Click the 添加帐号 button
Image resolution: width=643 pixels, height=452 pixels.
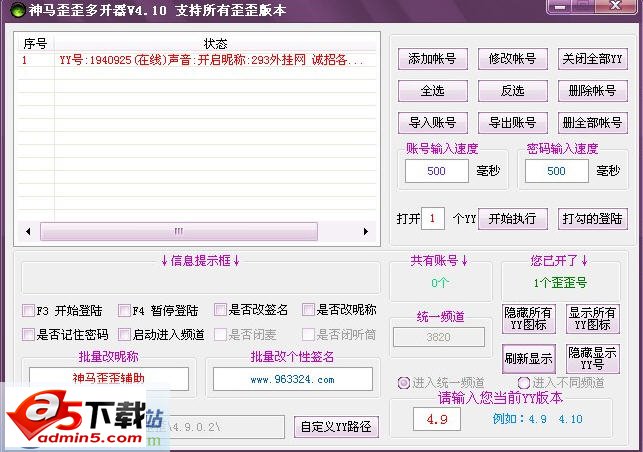(433, 59)
